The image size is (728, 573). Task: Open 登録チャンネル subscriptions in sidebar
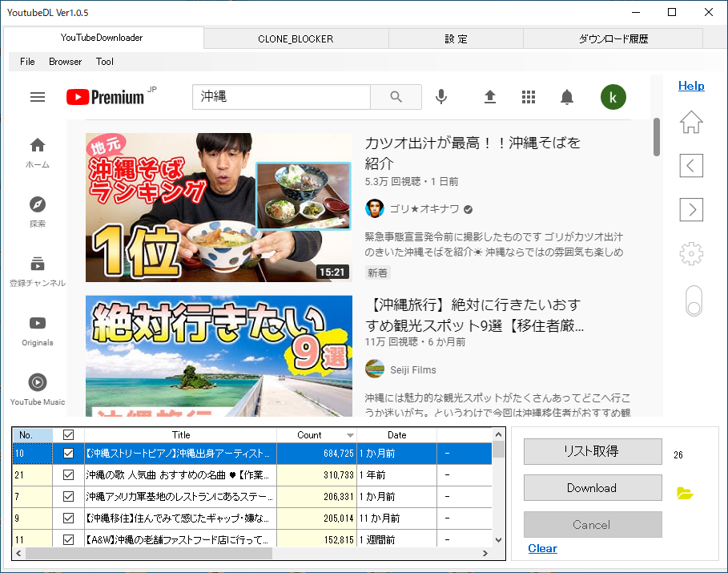click(x=37, y=272)
